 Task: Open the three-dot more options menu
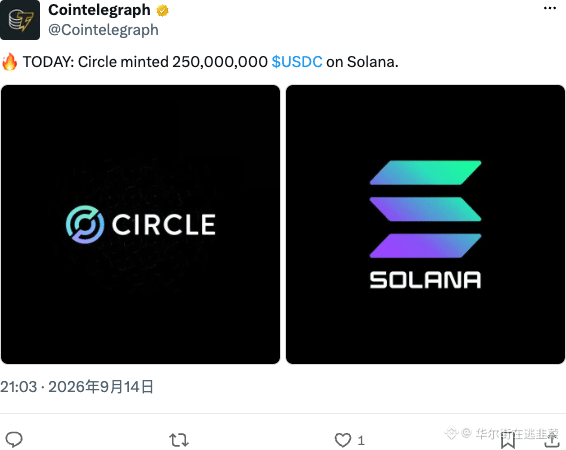point(550,8)
